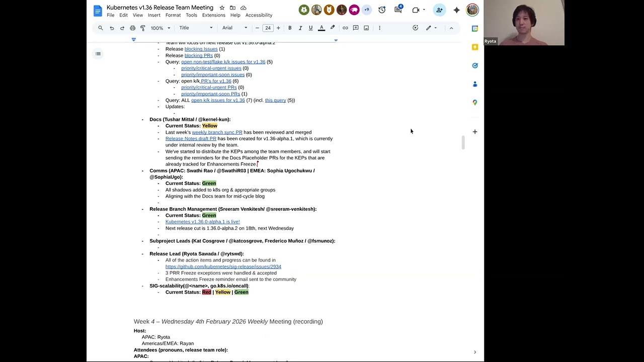Open the Tools menu

191,15
